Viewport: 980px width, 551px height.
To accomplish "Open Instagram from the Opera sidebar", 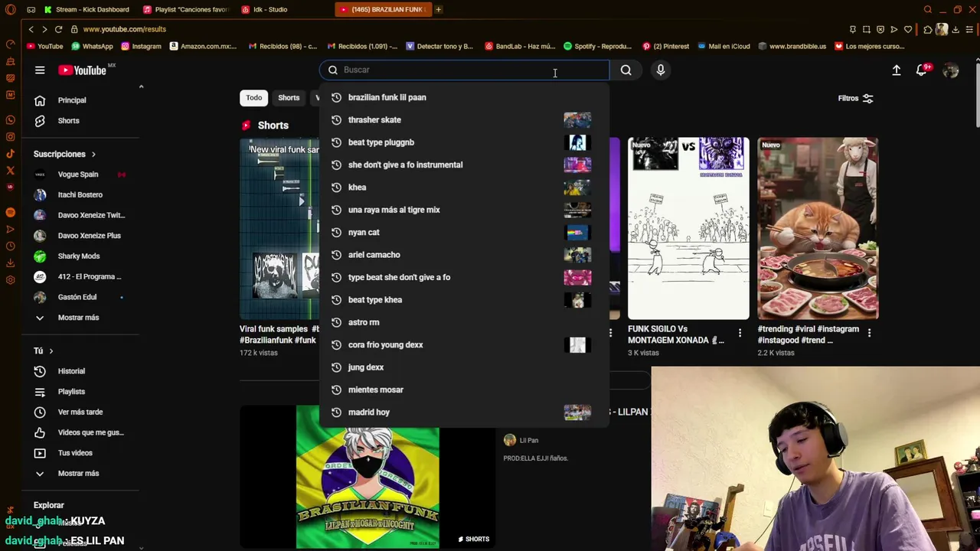I will pos(10,137).
